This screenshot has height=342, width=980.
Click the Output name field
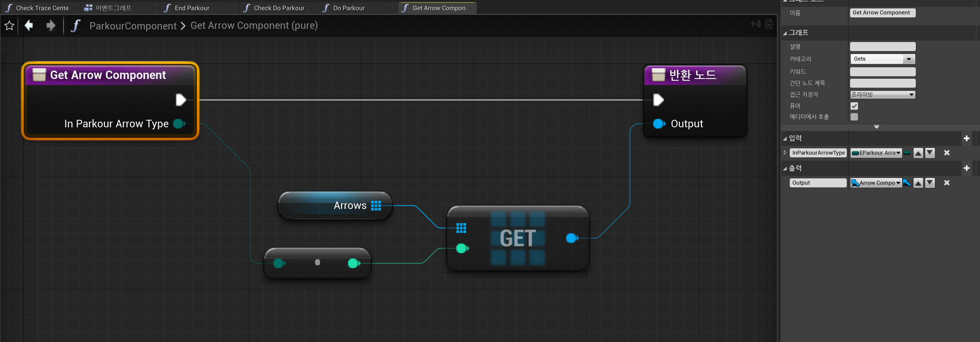(818, 183)
